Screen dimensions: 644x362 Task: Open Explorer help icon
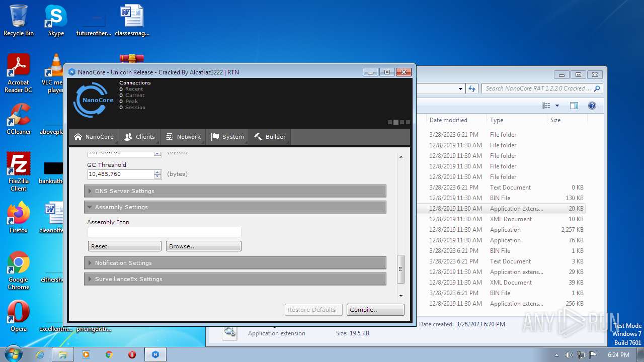[592, 106]
